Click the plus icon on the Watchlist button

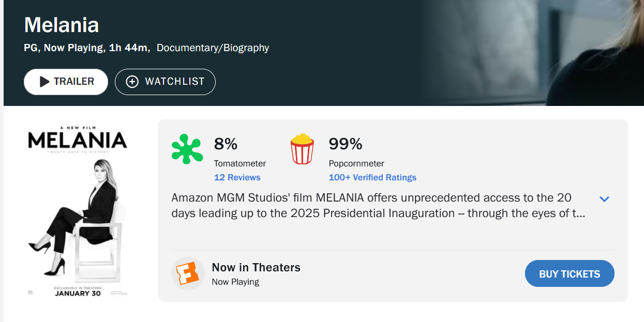coord(132,82)
